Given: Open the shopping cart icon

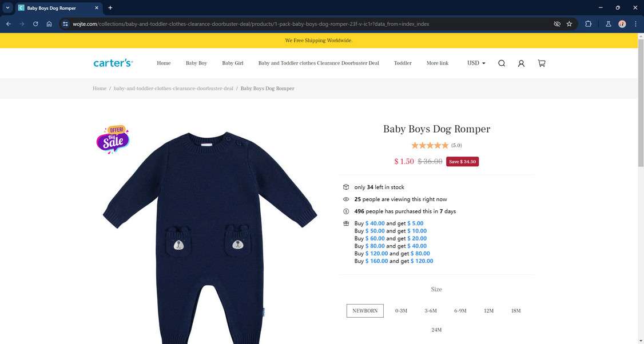Looking at the screenshot, I should 542,63.
